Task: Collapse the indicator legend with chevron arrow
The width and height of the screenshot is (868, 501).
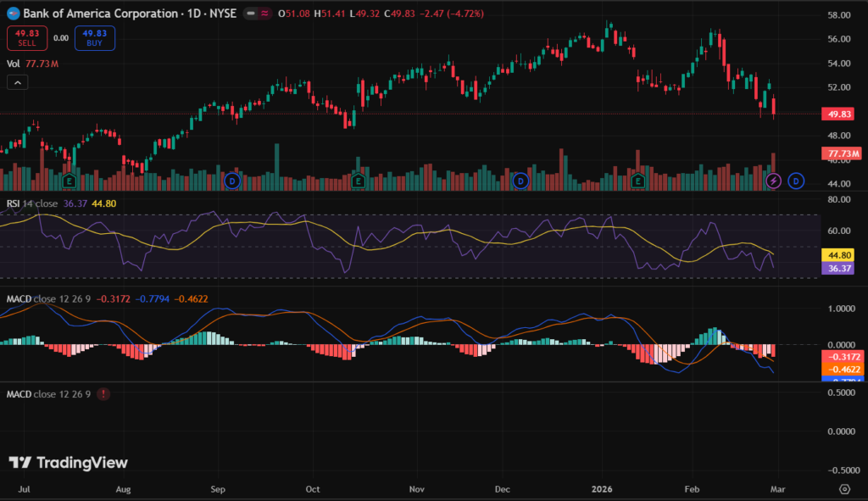Action: click(17, 82)
